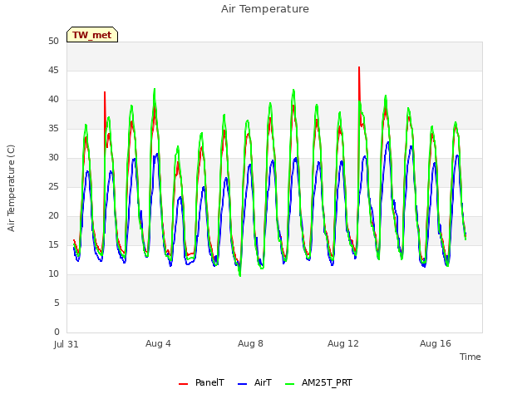Image resolution: width=532 pixels, height=399 pixels.
Task: Click the green AM25T_PRT legend color marker
Action: tap(290, 384)
